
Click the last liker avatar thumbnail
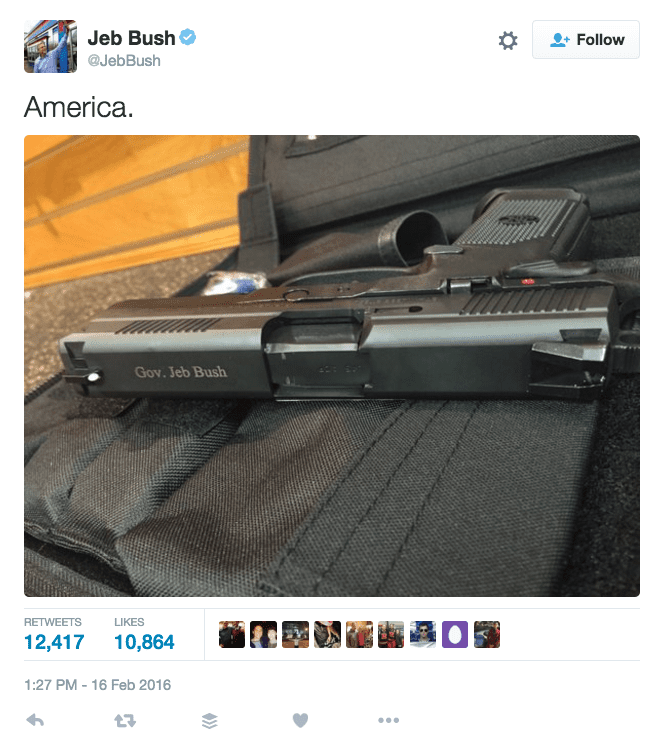click(487, 634)
